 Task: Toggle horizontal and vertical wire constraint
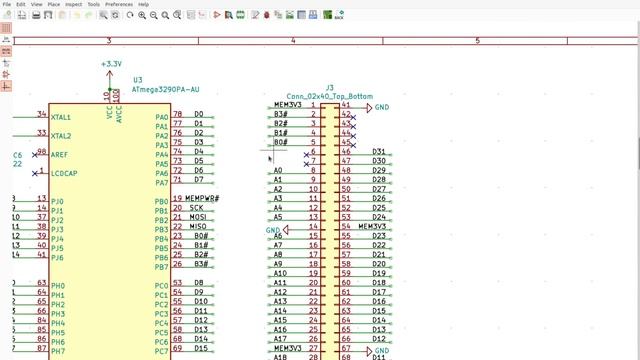click(x=6, y=86)
